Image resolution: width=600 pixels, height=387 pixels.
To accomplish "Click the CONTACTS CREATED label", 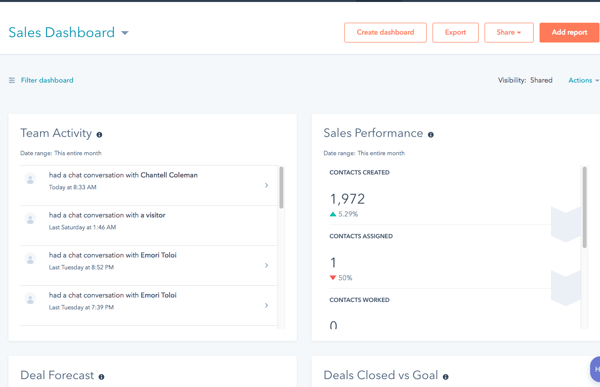I will (x=359, y=173).
